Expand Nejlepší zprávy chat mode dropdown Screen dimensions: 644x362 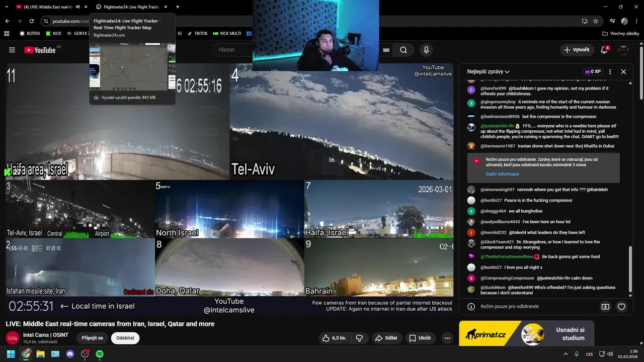click(x=488, y=72)
